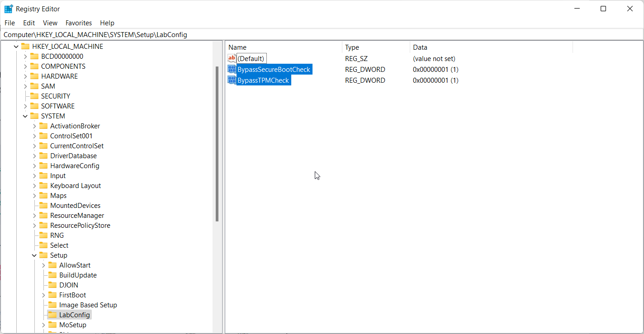Click the ControlSet001 folder icon
Screen dimensions: 644x334
click(x=43, y=136)
